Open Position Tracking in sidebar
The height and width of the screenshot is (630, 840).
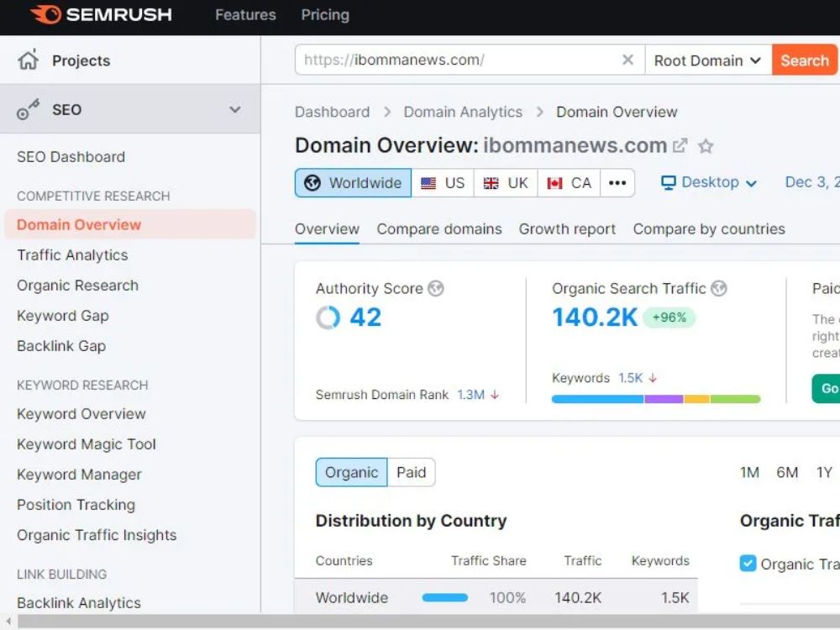coord(76,505)
